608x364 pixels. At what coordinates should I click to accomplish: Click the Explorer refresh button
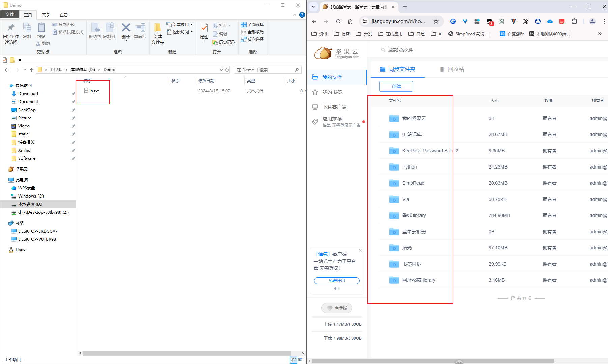227,70
